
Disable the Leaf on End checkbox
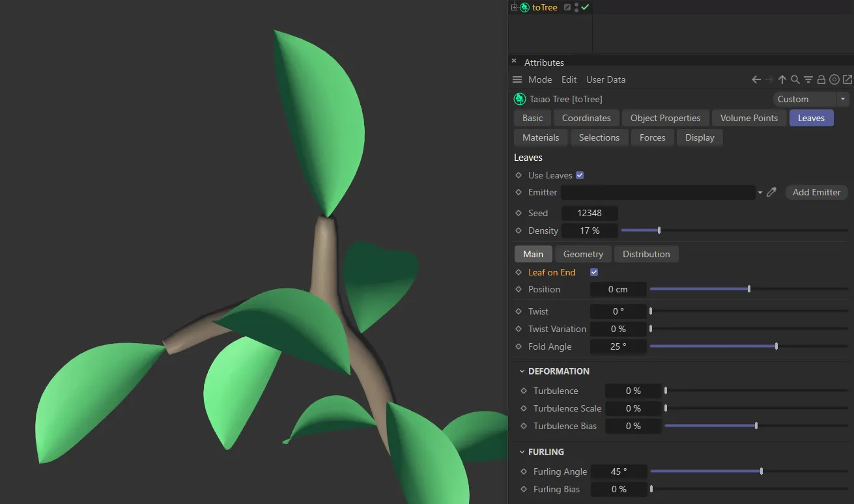pyautogui.click(x=593, y=272)
